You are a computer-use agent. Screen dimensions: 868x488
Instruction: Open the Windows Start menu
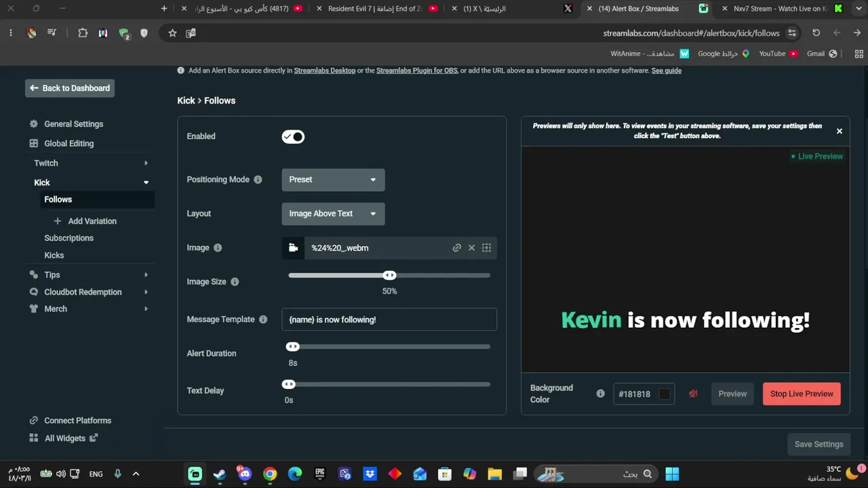(x=672, y=474)
